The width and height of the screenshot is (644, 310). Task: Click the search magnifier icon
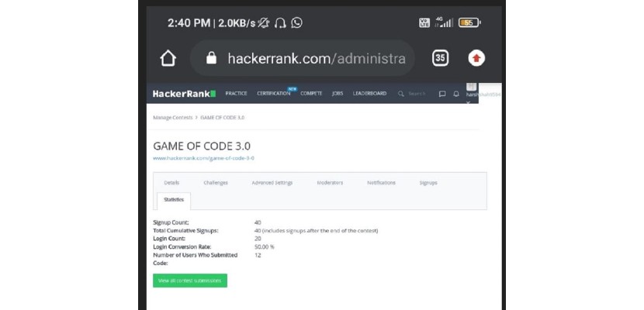[401, 94]
